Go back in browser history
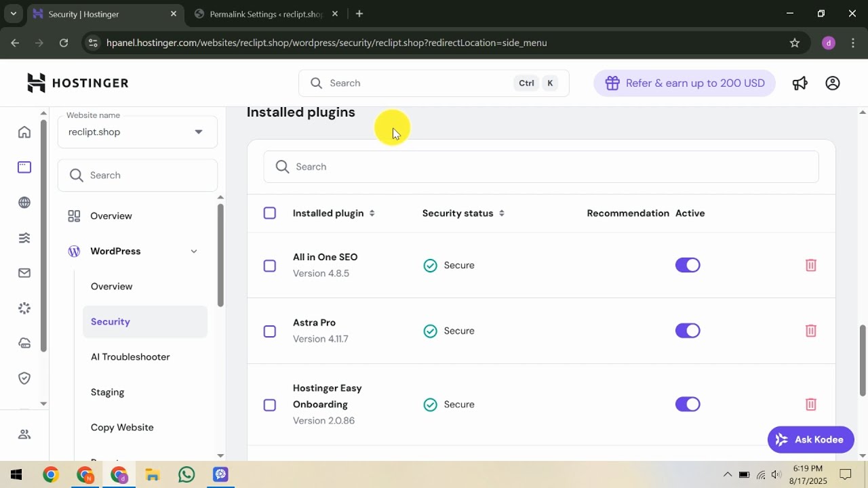This screenshot has width=868, height=488. click(x=15, y=43)
